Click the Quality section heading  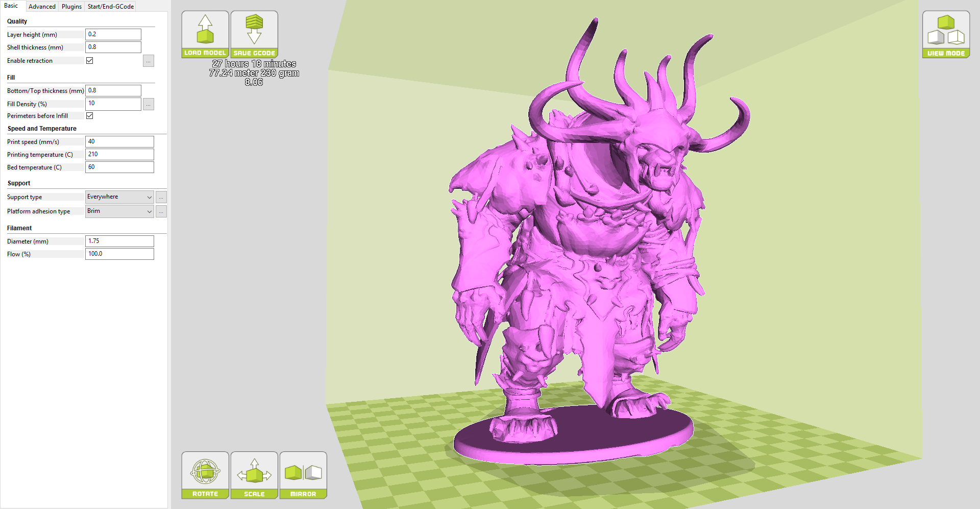[17, 21]
